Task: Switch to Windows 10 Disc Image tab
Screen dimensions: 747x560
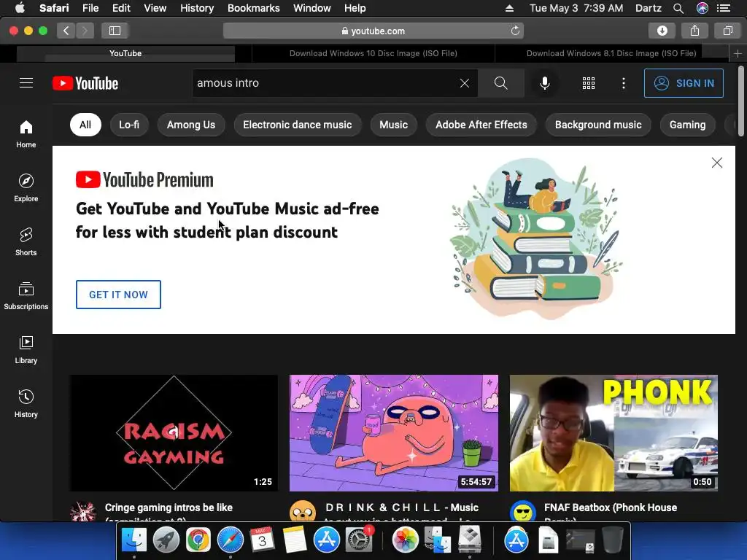Action: tap(373, 53)
